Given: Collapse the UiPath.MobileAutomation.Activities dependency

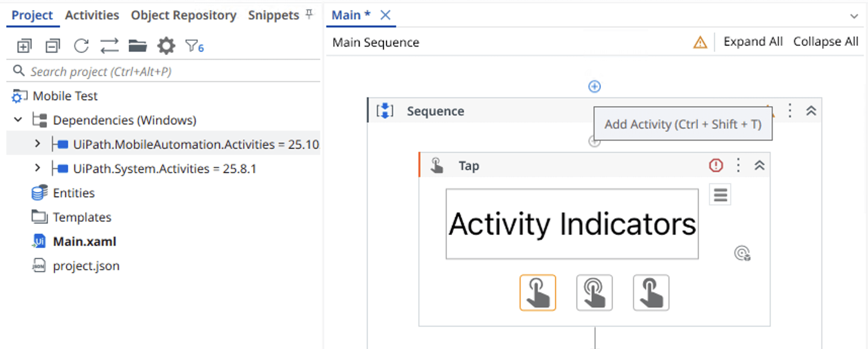Looking at the screenshot, I should [37, 144].
